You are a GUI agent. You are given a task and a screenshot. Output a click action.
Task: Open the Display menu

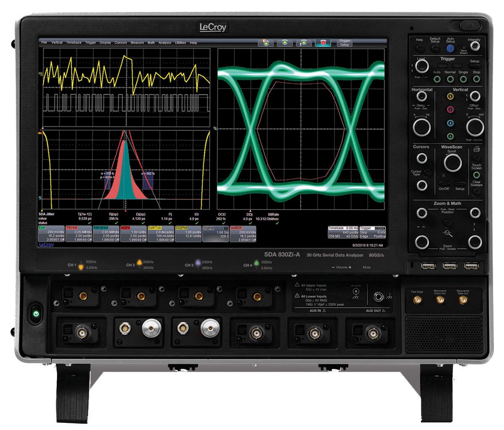click(x=105, y=42)
